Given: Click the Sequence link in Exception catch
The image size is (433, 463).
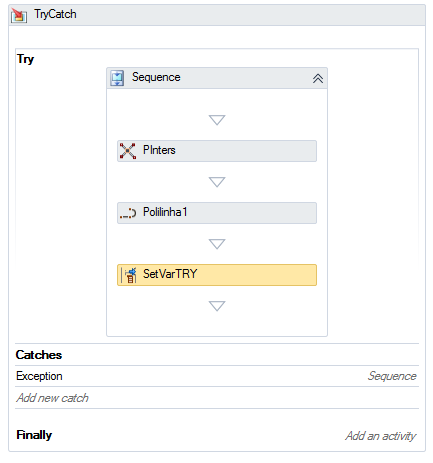Looking at the screenshot, I should [392, 376].
